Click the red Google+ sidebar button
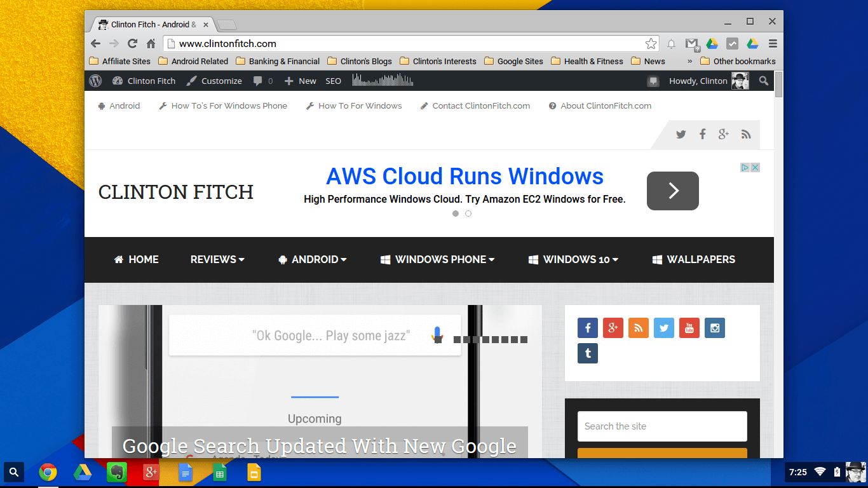 (x=613, y=328)
